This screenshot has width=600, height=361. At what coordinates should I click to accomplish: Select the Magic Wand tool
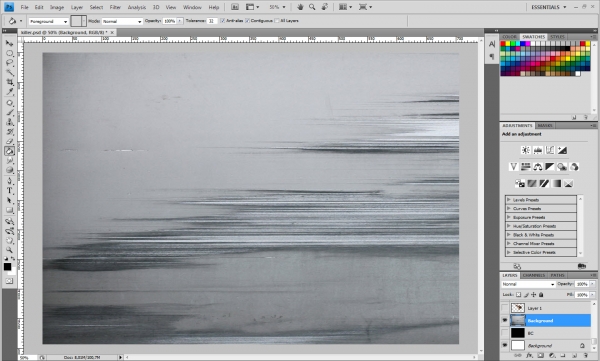[x=10, y=72]
